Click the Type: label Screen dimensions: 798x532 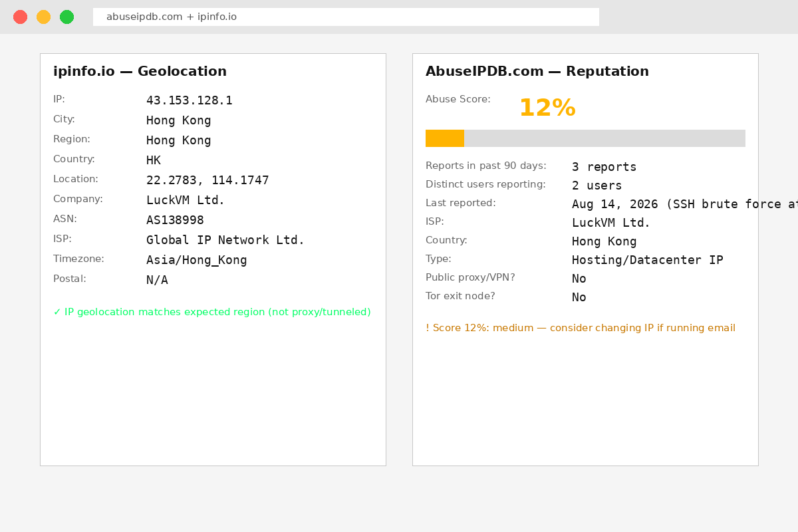438,259
